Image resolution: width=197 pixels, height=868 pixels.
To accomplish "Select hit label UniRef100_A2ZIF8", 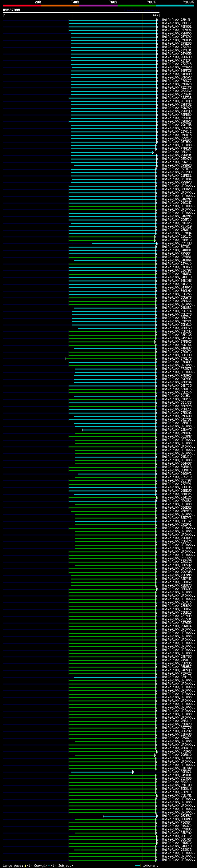I will click(177, 88).
